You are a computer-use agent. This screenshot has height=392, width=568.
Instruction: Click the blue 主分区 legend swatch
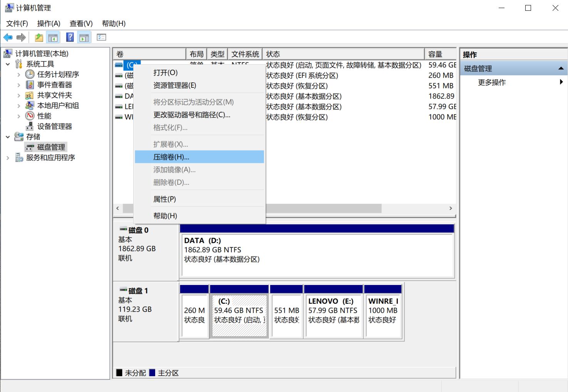pyautogui.click(x=152, y=373)
